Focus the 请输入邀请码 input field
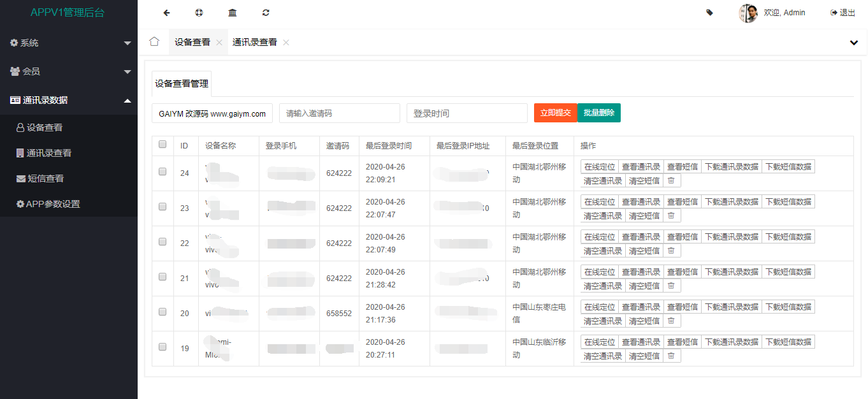The image size is (868, 399). [339, 113]
